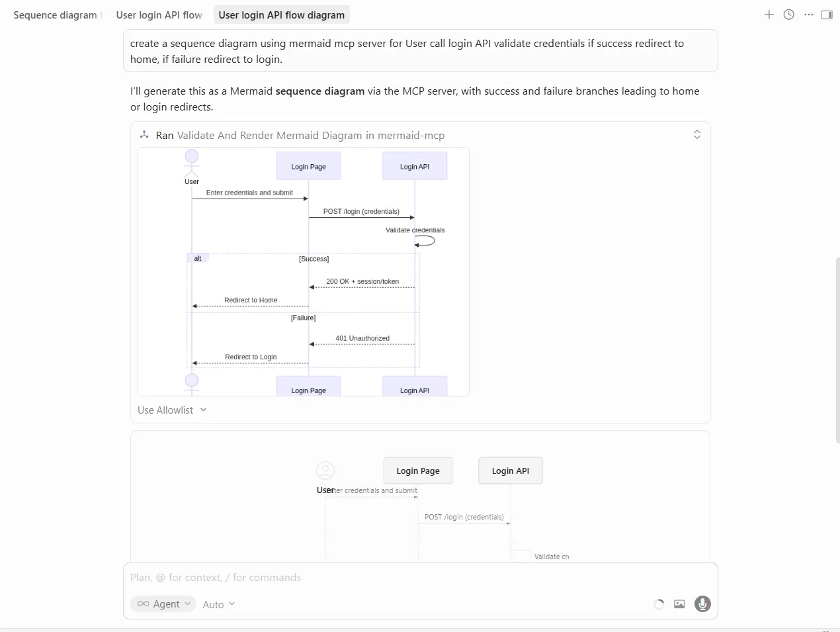Click the message input field placeholder
Image resolution: width=840 pixels, height=632 pixels.
(265, 577)
